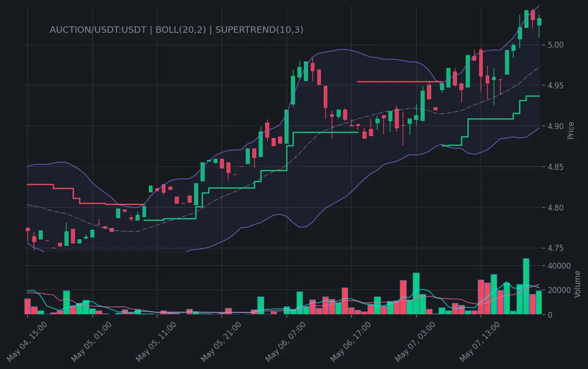
Task: Select the 5.00 price axis label
Action: pyautogui.click(x=555, y=45)
